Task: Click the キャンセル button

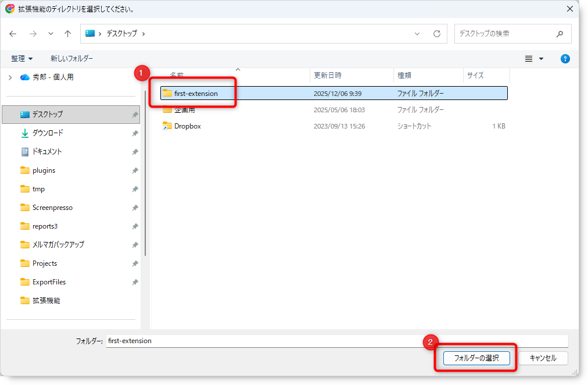Action: 543,358
